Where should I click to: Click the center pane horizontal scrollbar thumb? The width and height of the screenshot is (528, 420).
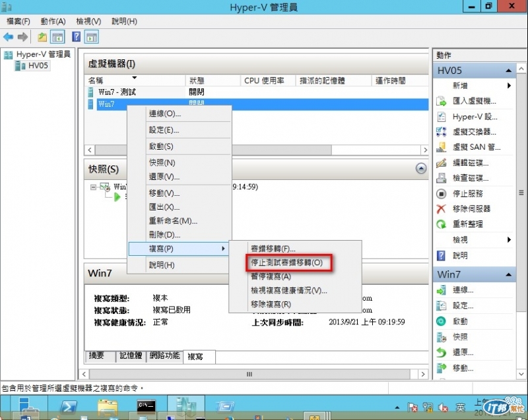point(249,374)
